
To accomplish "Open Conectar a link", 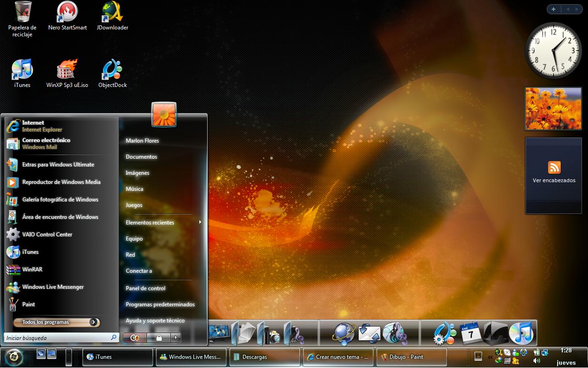I will coord(139,271).
